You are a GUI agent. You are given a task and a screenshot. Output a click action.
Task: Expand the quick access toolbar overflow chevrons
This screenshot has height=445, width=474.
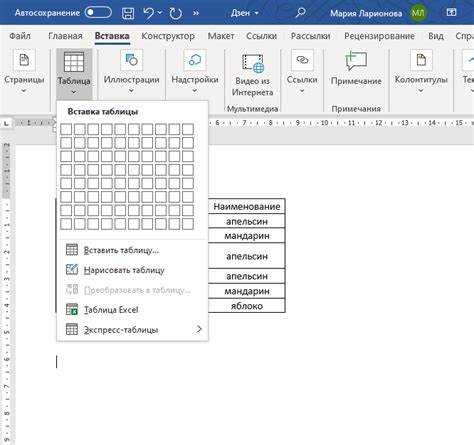[x=196, y=13]
